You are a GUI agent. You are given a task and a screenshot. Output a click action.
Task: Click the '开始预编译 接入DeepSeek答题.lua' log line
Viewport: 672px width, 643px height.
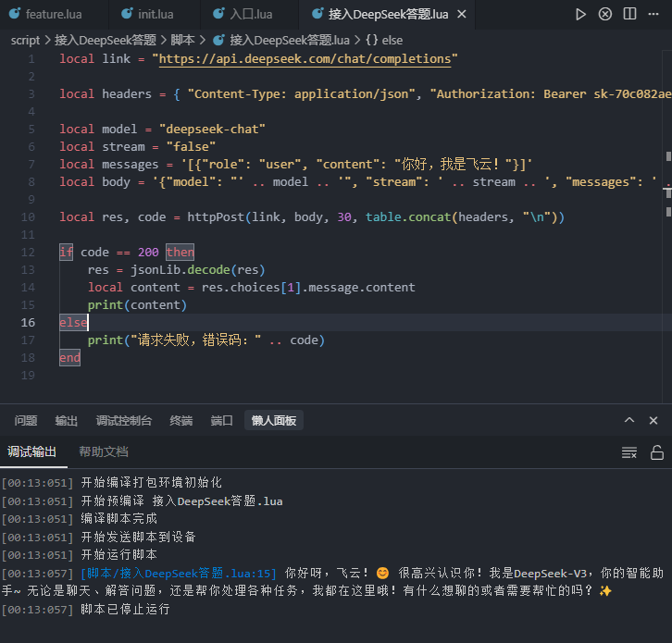pyautogui.click(x=181, y=501)
